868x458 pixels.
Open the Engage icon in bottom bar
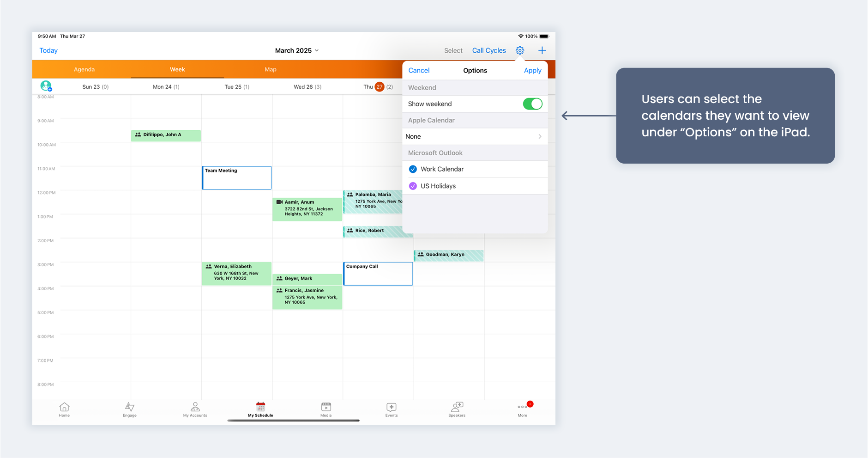click(x=130, y=409)
